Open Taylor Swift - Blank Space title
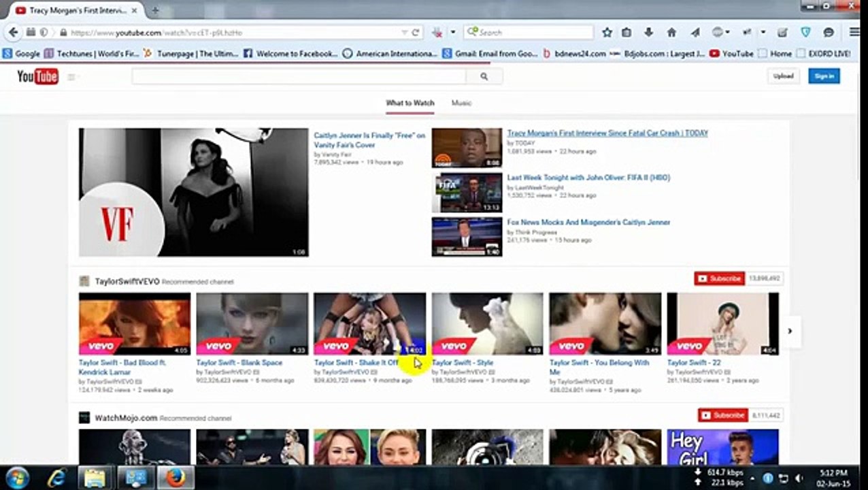Viewport: 868px width, 490px height. 239,363
